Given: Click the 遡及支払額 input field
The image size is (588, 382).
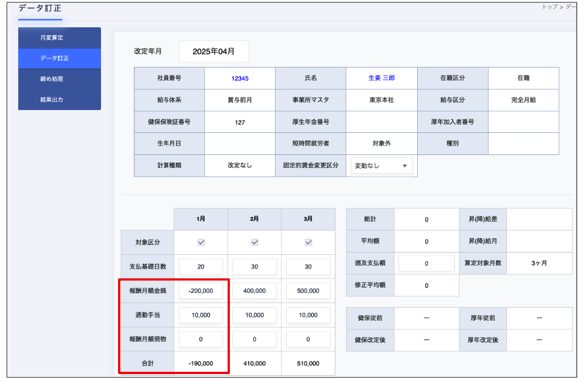Looking at the screenshot, I should click(x=426, y=263).
